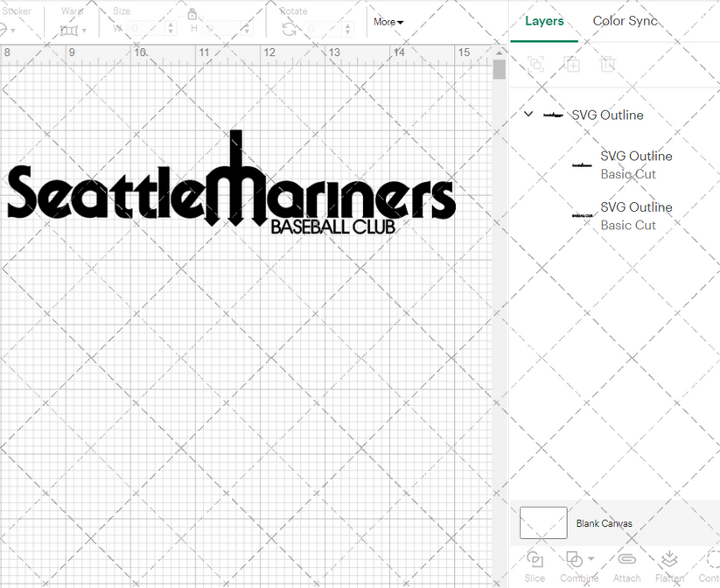Open the Warp dropdown arrow

[x=86, y=30]
